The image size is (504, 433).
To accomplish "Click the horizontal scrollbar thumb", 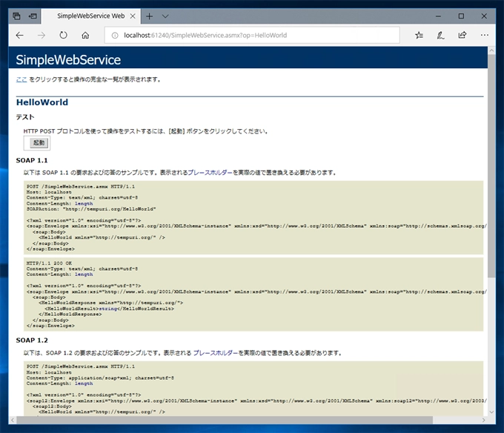I will (x=225, y=420).
